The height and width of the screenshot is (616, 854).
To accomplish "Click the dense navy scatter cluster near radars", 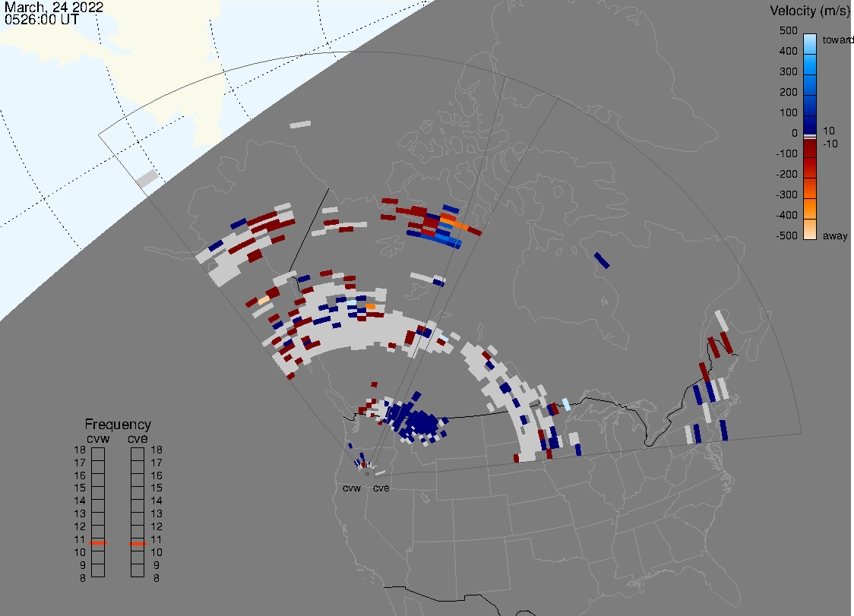I will [416, 420].
